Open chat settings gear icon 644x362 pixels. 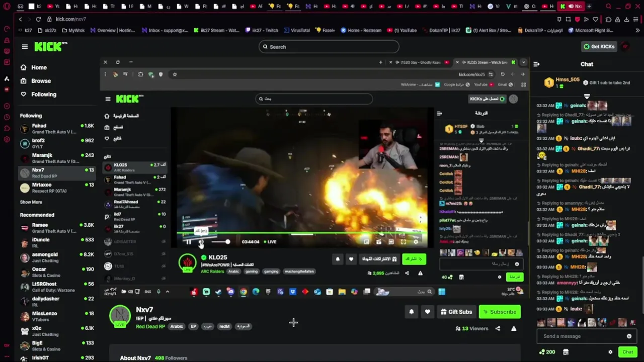tap(610, 352)
